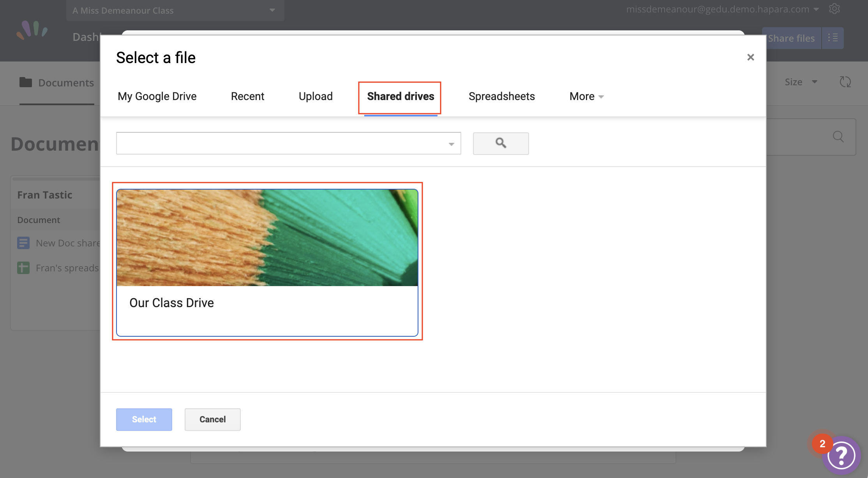This screenshot has height=478, width=868.
Task: Open the My Google Drive tab
Action: (x=157, y=96)
